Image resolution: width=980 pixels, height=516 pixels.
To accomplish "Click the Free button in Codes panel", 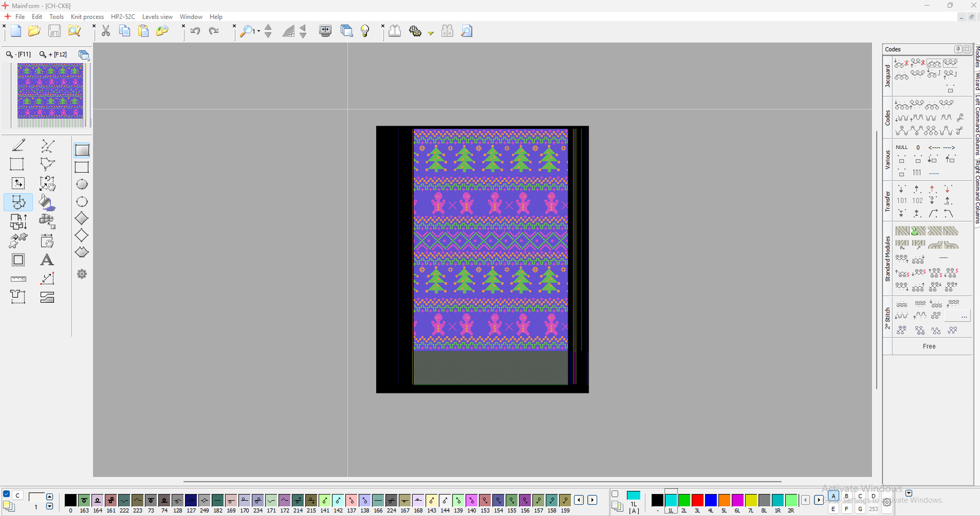I will tap(929, 346).
